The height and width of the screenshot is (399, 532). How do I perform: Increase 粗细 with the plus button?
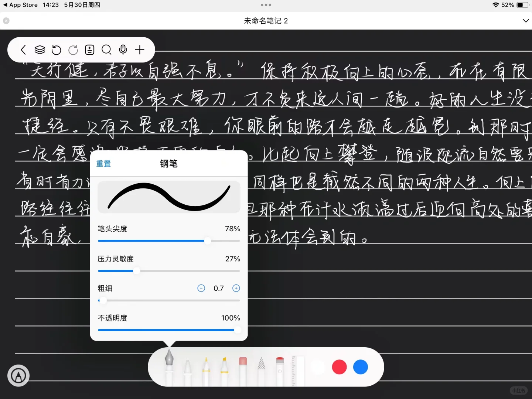[236, 288]
